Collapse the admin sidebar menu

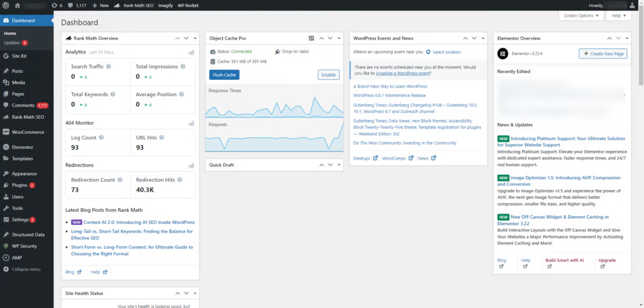coord(22,269)
